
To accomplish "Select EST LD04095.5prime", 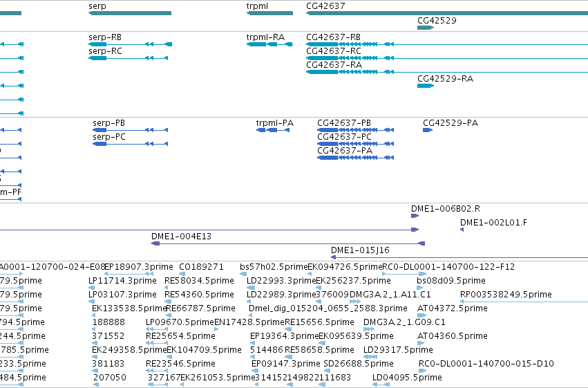I will click(407, 378).
